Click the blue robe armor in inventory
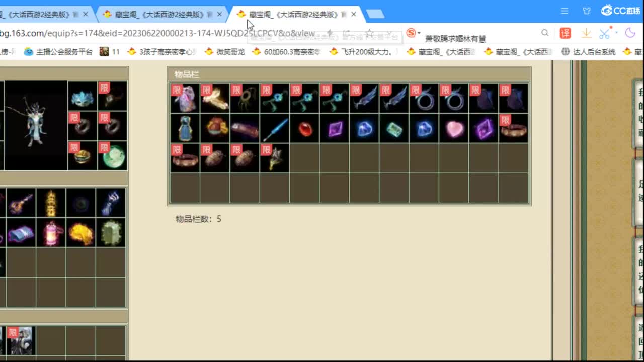Image resolution: width=644 pixels, height=362 pixels. [185, 128]
